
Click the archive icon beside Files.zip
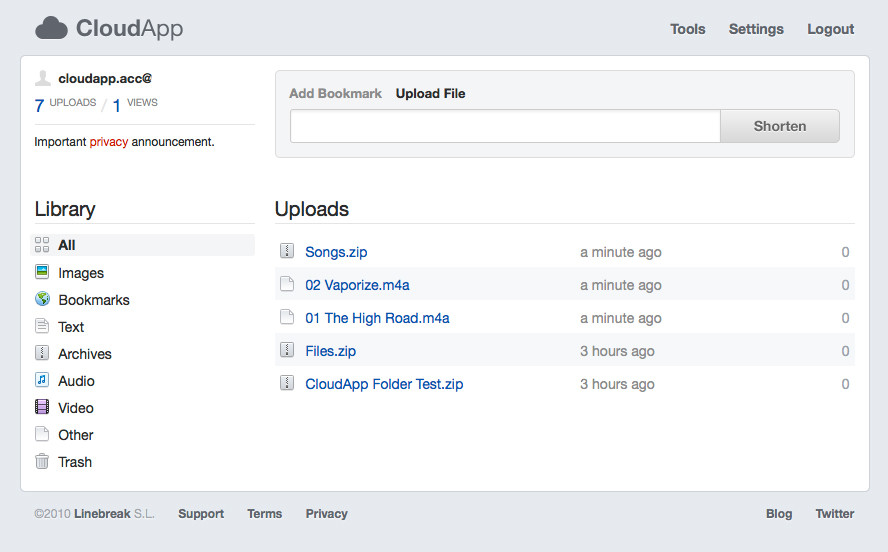tap(287, 350)
